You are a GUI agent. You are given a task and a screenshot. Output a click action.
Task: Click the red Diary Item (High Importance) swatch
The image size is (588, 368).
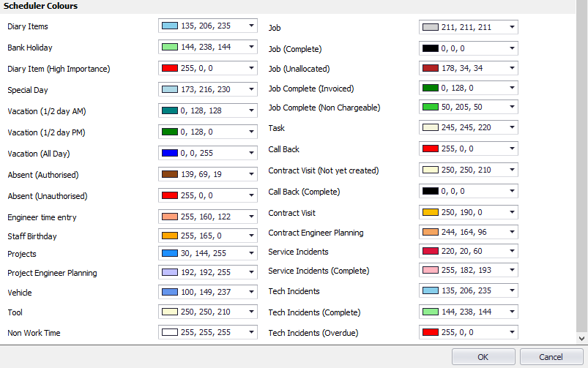(x=169, y=69)
